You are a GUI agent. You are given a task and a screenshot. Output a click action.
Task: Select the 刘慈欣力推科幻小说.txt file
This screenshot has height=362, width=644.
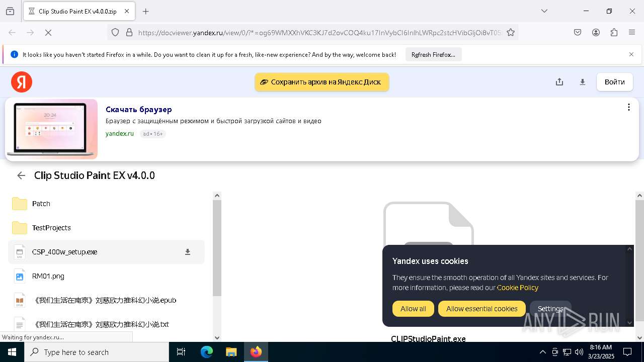tap(106, 324)
